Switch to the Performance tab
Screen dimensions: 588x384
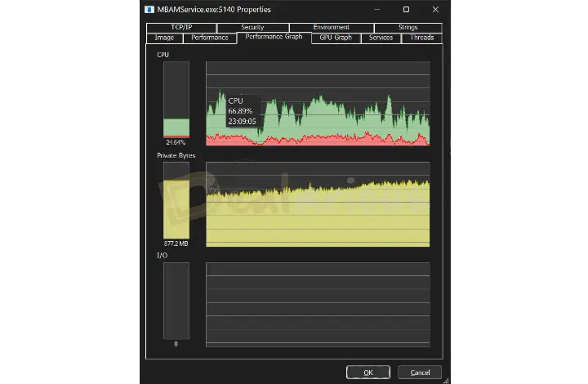210,38
